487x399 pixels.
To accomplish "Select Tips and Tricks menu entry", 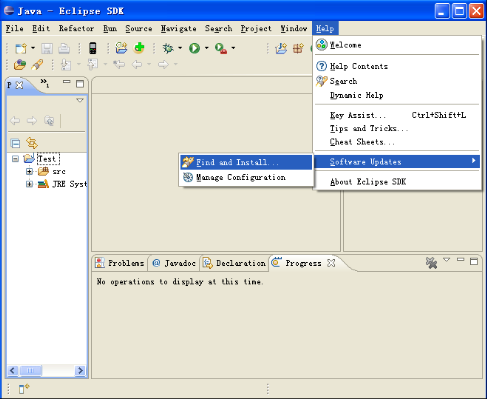I will pyautogui.click(x=397, y=128).
